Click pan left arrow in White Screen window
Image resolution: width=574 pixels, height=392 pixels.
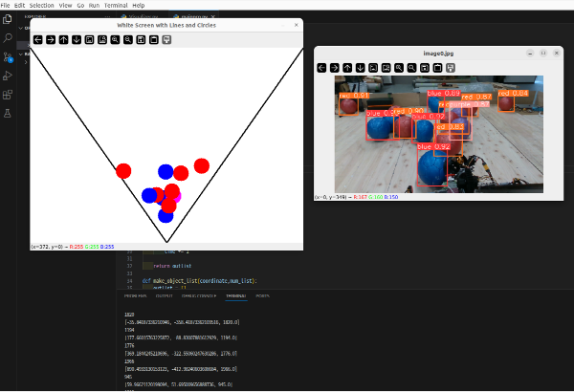click(37, 40)
